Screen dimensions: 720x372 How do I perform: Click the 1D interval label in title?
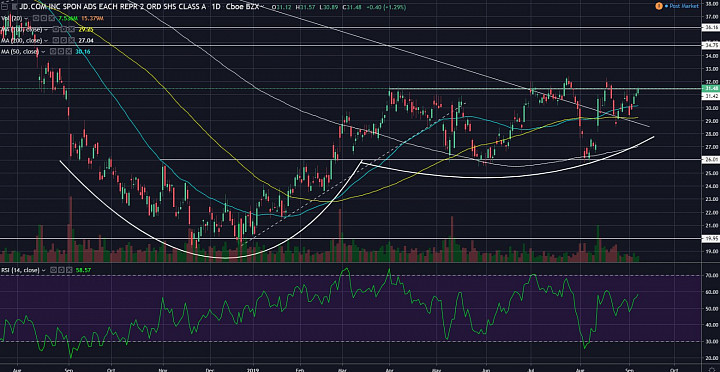[215, 6]
